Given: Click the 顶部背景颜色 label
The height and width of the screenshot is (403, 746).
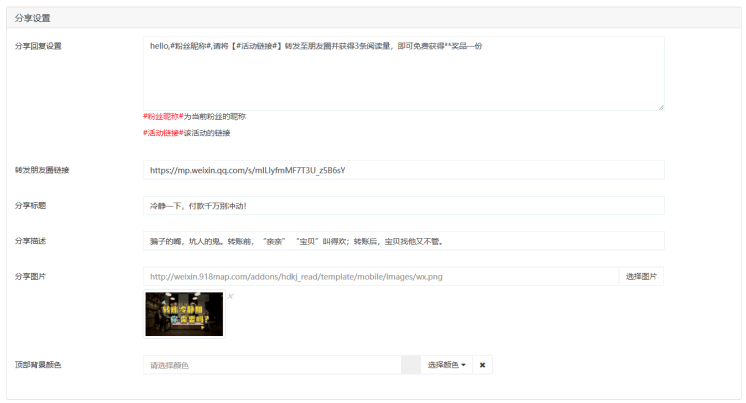Looking at the screenshot, I should point(38,365).
